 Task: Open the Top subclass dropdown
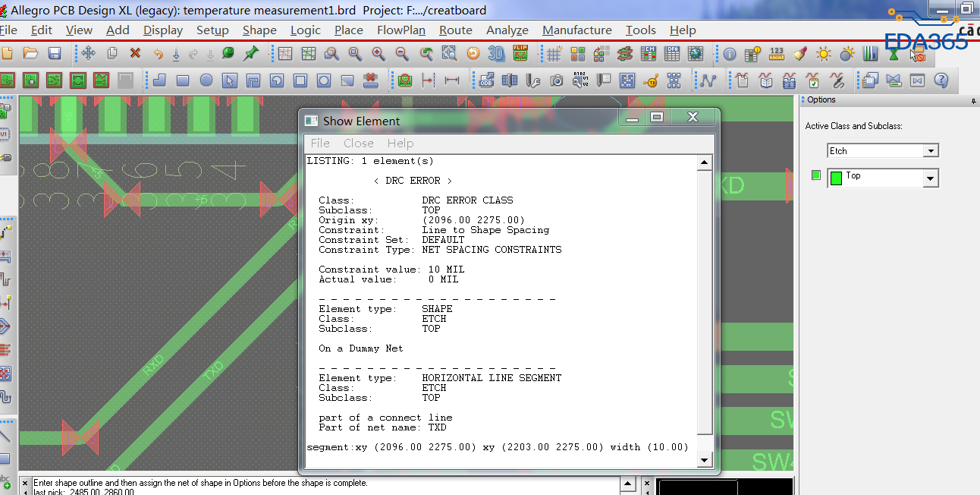[x=931, y=178]
